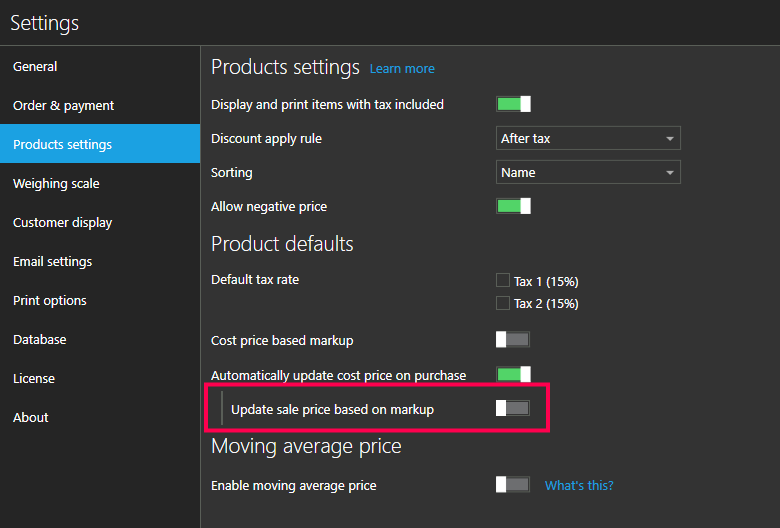
Task: Enable Update sale price based on markup
Action: tap(513, 408)
